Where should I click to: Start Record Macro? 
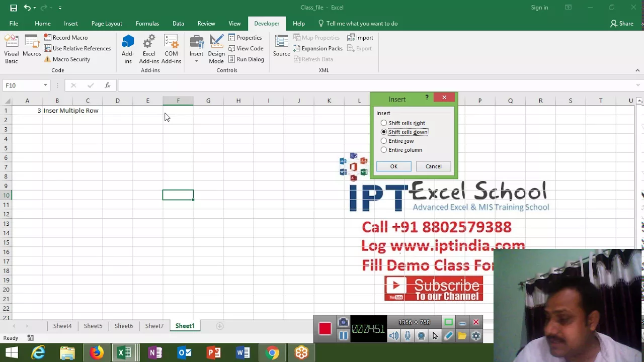pyautogui.click(x=65, y=38)
